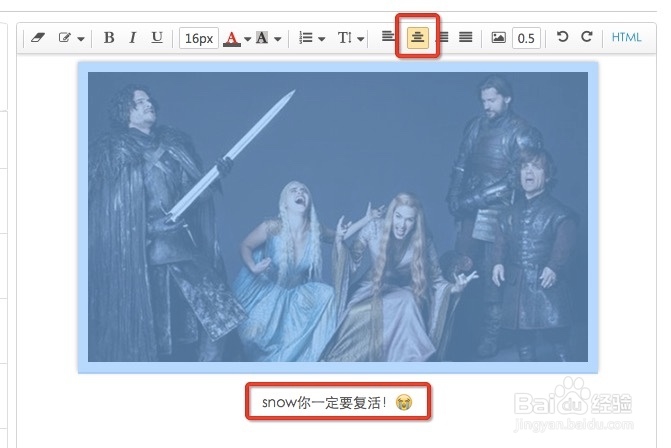Undo the last edit
Viewport: 671px width, 448px height.
pyautogui.click(x=562, y=37)
